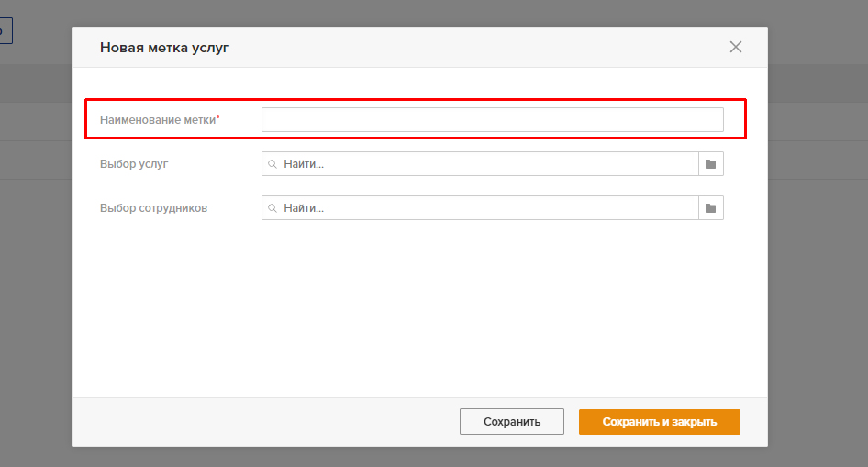Click the Сохранить button

[x=511, y=422]
